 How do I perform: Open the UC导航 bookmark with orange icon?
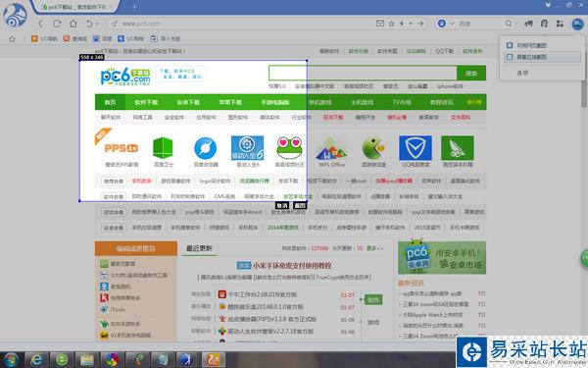44,38
